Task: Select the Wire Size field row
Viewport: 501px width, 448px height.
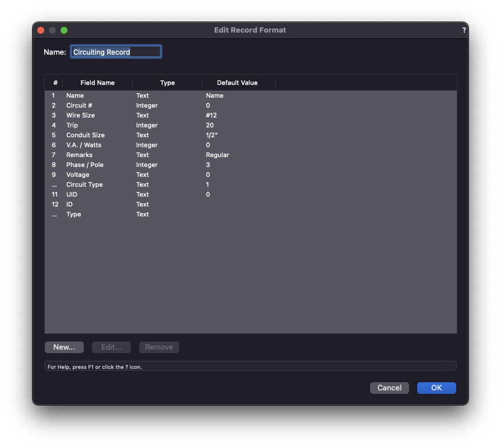Action: [80, 115]
